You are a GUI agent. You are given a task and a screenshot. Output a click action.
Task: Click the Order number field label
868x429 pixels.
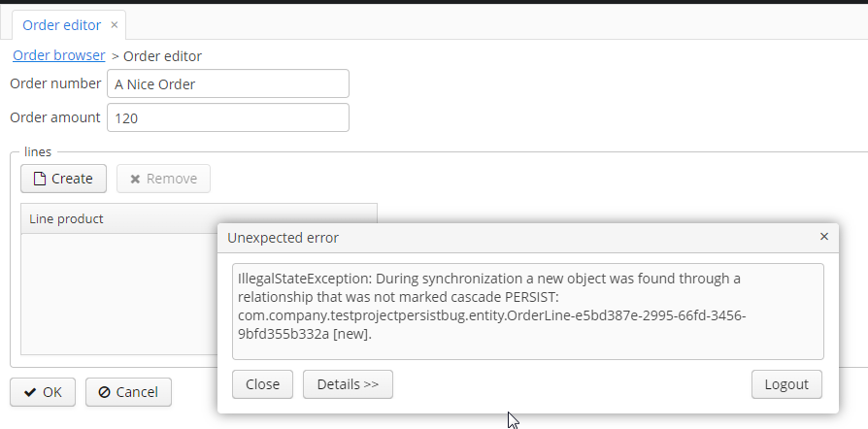pyautogui.click(x=55, y=83)
